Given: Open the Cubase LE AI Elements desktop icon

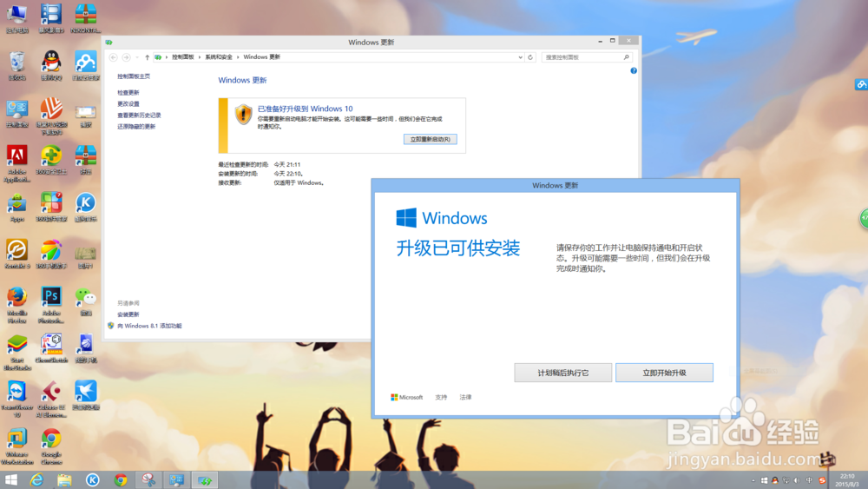Looking at the screenshot, I should (x=51, y=399).
